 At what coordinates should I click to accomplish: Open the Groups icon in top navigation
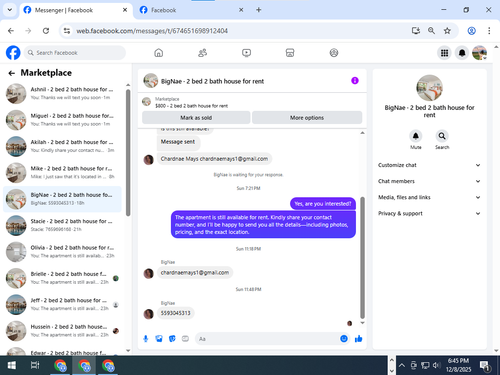[334, 53]
